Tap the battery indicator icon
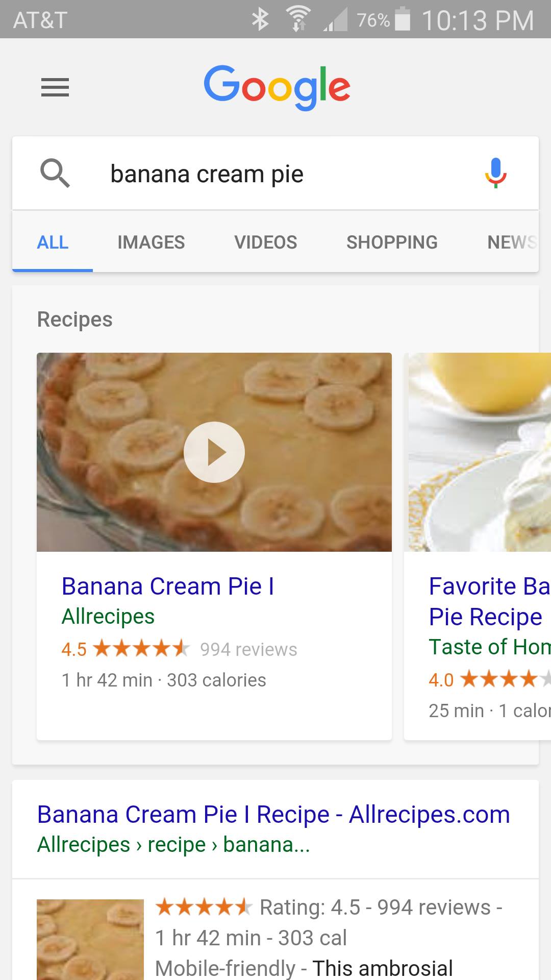 point(403,20)
